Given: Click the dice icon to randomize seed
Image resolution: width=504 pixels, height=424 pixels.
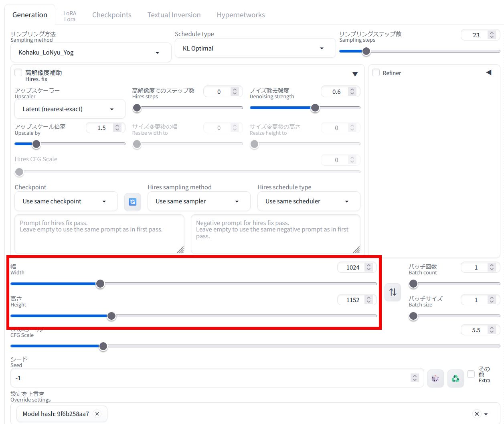Looking at the screenshot, I should tap(435, 378).
